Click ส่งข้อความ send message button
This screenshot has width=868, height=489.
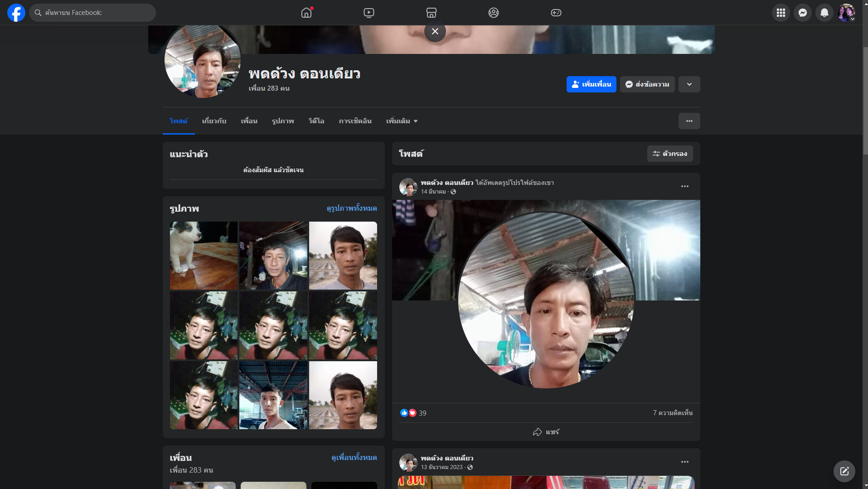tap(648, 84)
